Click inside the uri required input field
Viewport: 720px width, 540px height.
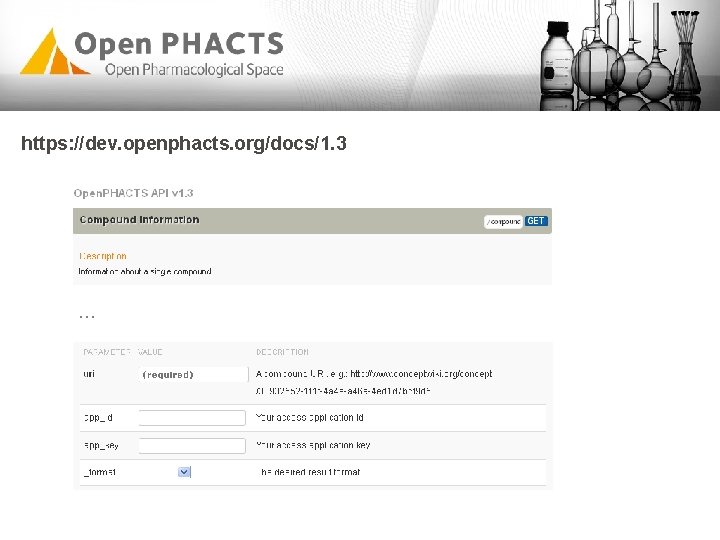[193, 375]
